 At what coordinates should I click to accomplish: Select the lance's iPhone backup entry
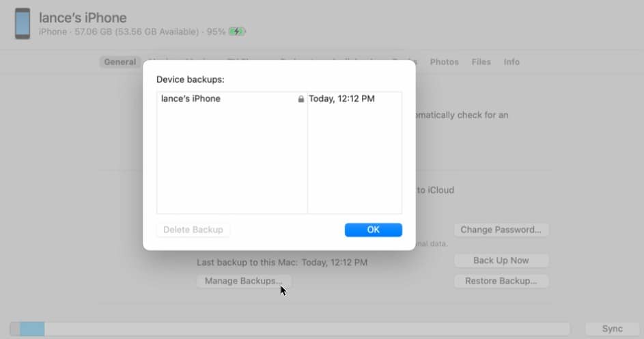(x=191, y=99)
